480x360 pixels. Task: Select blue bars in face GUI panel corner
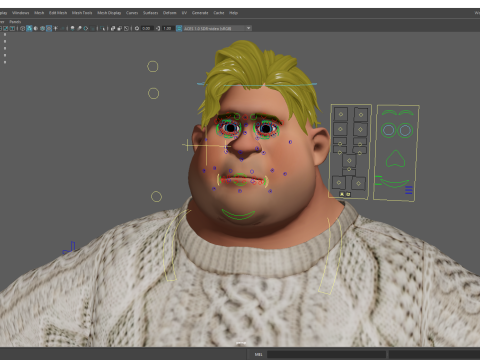(409, 190)
